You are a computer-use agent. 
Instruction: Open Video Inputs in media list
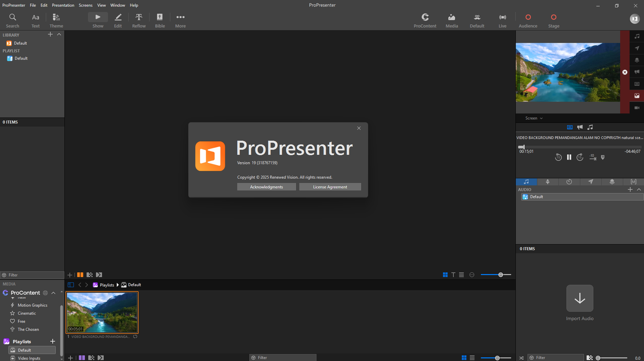(29, 358)
